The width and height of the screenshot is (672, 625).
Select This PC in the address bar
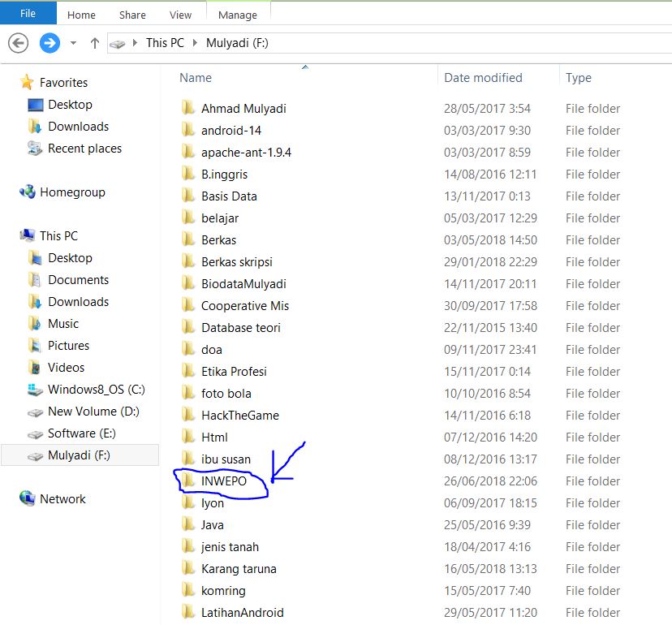pyautogui.click(x=165, y=43)
